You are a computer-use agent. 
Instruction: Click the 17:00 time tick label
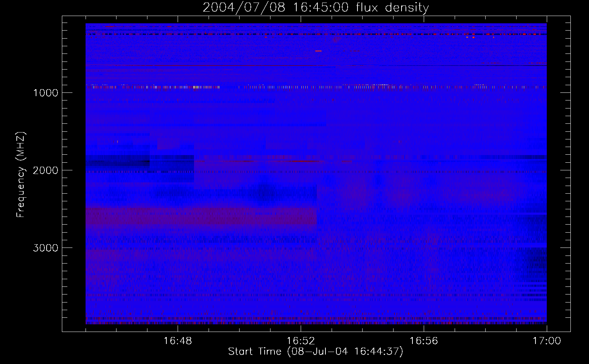pos(547,341)
